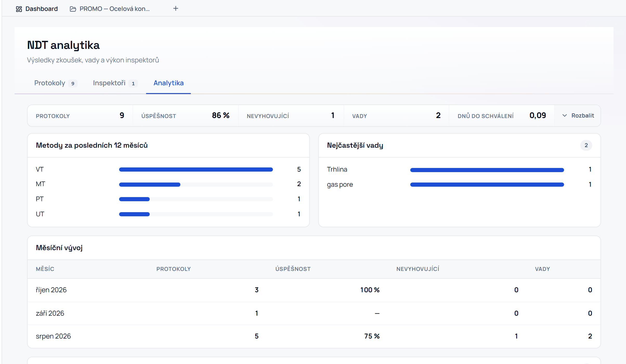Click the PROTOKOLY stat value 9
This screenshot has width=626, height=364.
(x=122, y=115)
